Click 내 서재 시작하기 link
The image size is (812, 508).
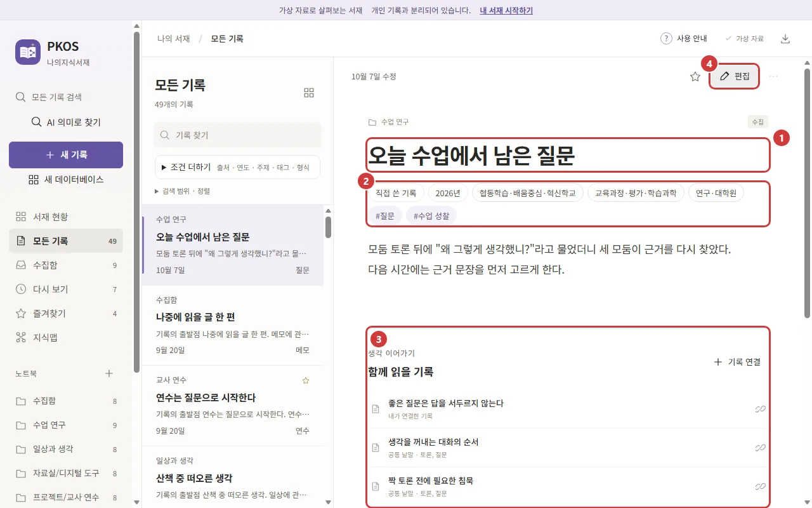(506, 10)
